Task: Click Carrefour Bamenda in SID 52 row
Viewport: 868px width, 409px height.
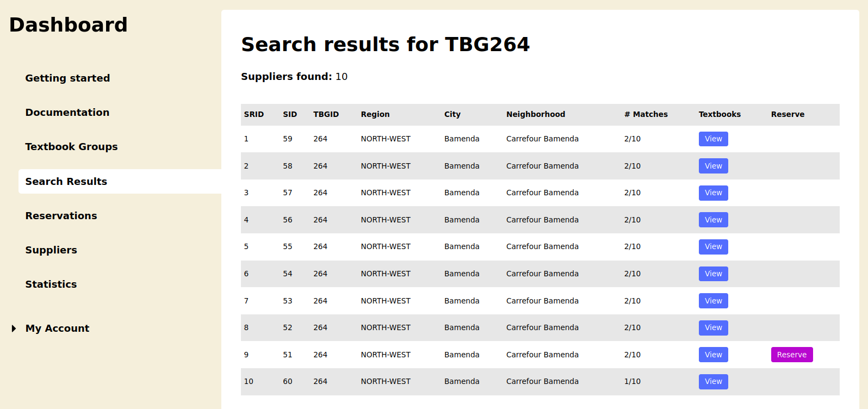Action: pos(542,327)
